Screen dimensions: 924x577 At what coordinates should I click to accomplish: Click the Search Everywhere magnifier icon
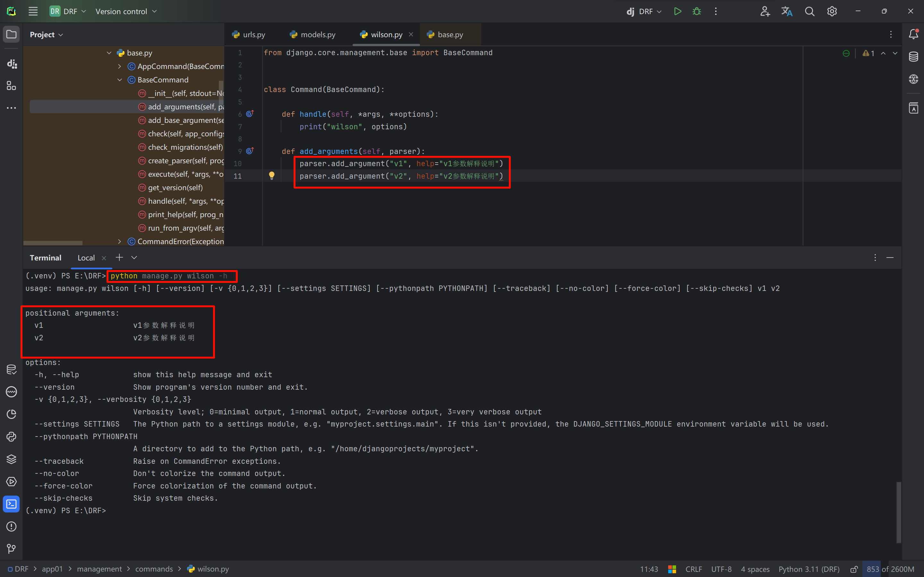[x=809, y=12]
